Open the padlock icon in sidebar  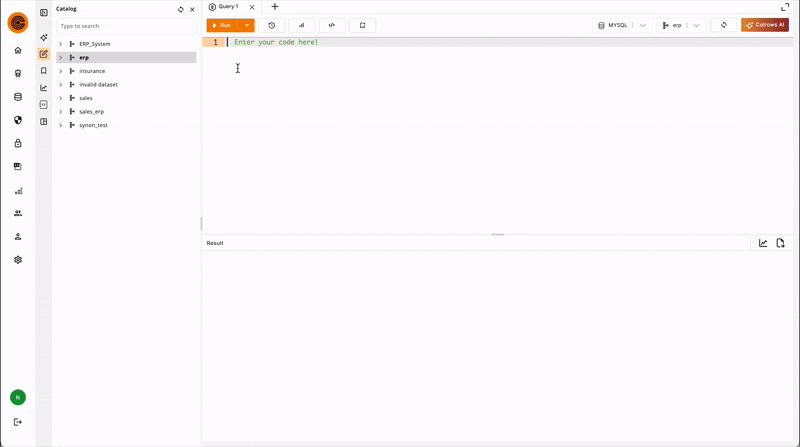coord(18,143)
